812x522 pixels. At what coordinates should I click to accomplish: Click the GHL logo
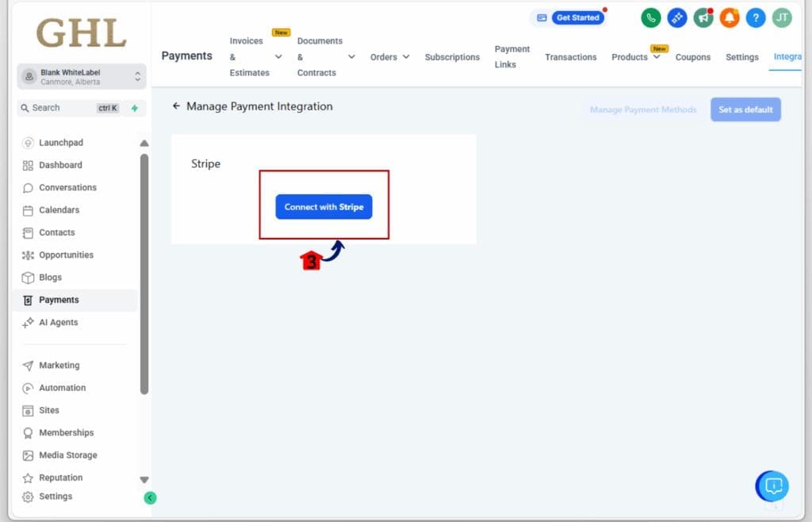(82, 33)
